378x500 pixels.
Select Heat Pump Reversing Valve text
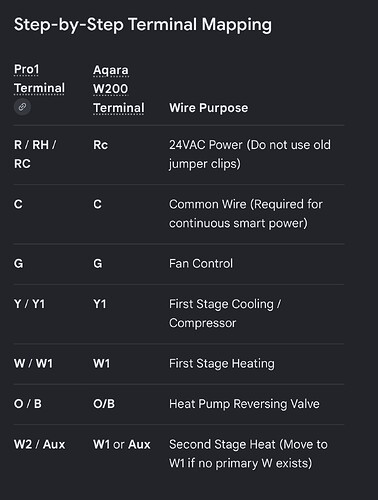point(244,404)
